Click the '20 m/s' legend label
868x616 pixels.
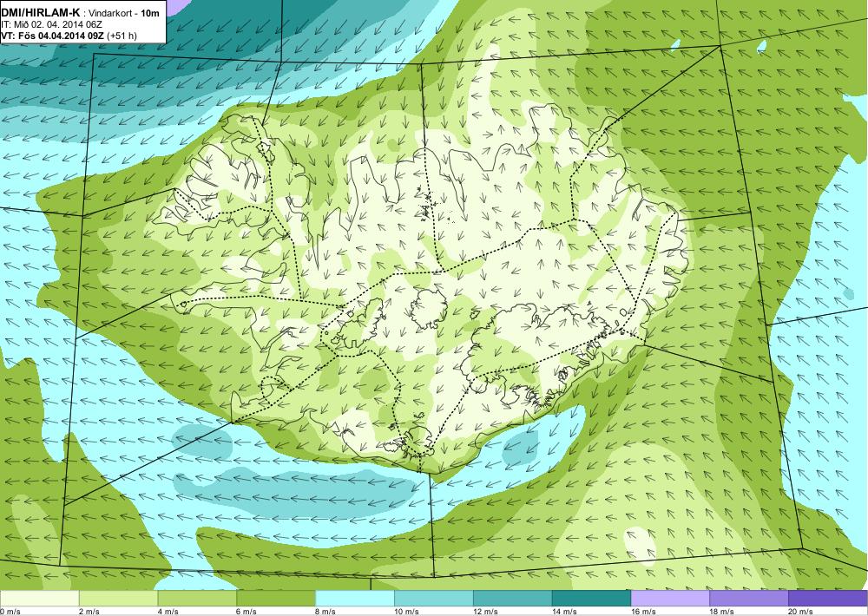tap(801, 612)
